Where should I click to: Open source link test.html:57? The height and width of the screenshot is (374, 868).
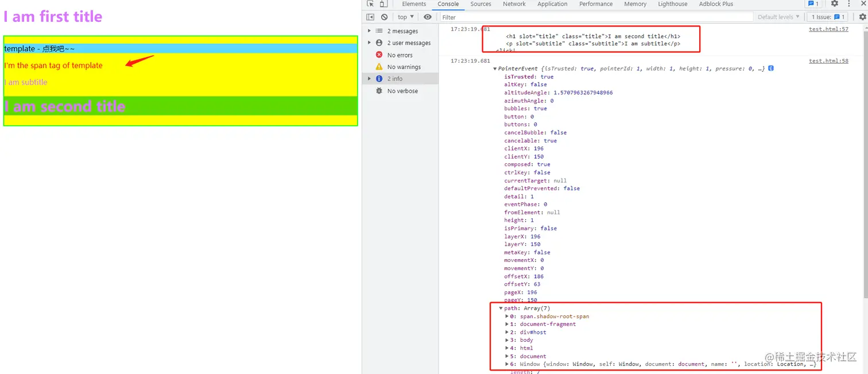[x=828, y=29]
